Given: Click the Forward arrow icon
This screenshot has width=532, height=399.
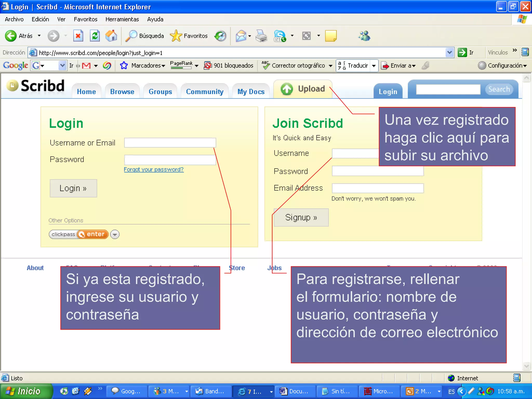Looking at the screenshot, I should pos(54,36).
